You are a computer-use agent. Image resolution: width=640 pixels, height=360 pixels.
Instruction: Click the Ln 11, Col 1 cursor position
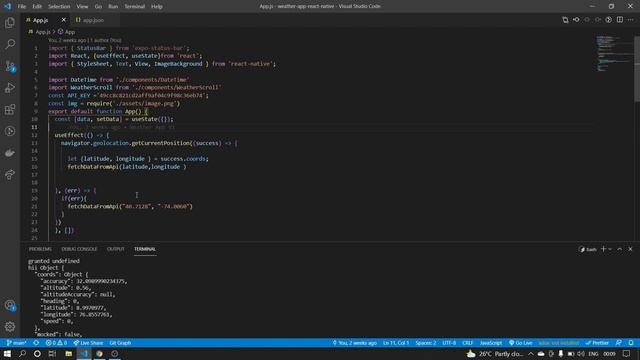(396, 343)
